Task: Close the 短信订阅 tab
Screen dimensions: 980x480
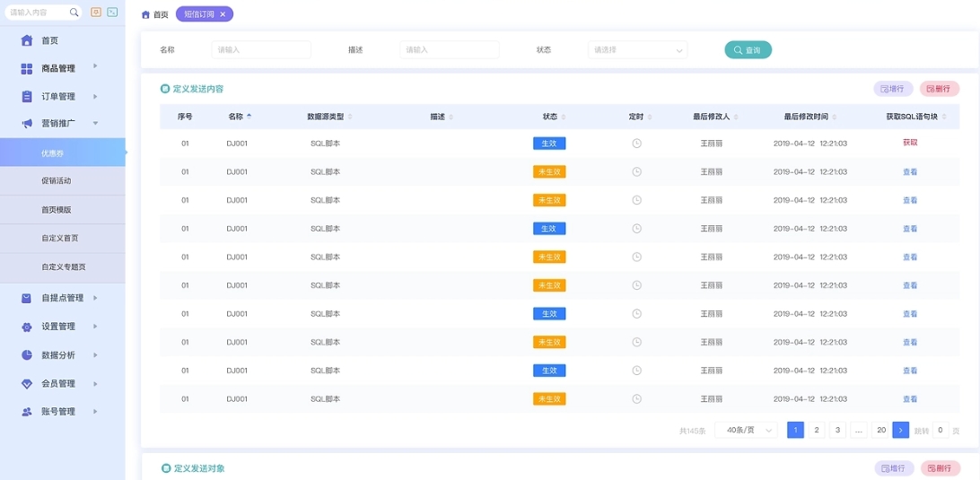Action: click(223, 14)
